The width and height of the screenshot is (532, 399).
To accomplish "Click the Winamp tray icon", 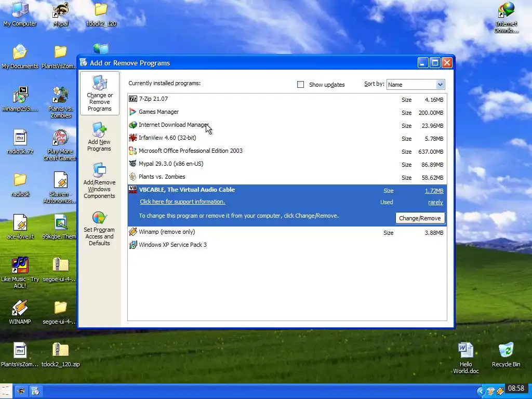I will [x=500, y=392].
